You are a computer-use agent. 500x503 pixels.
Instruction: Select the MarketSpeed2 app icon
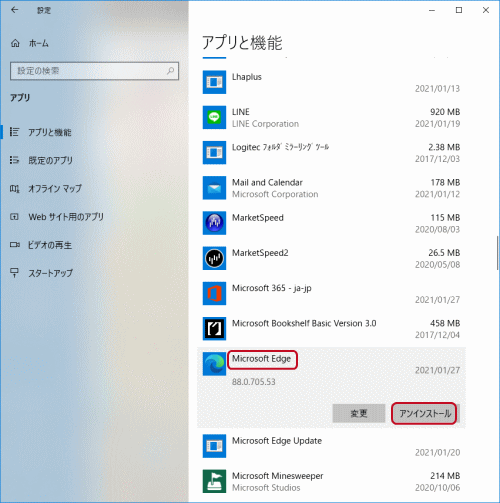click(214, 258)
